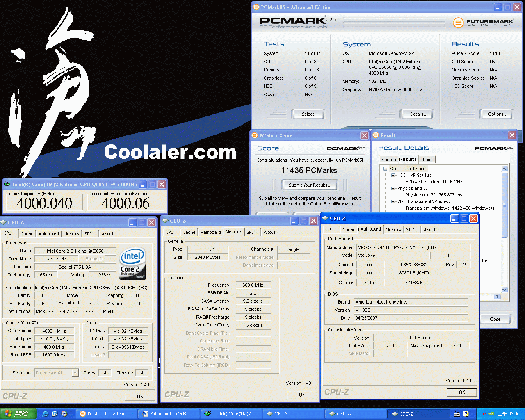Switch to PCMark05 in the taskbar
The width and height of the screenshot is (525, 420).
pos(107,414)
